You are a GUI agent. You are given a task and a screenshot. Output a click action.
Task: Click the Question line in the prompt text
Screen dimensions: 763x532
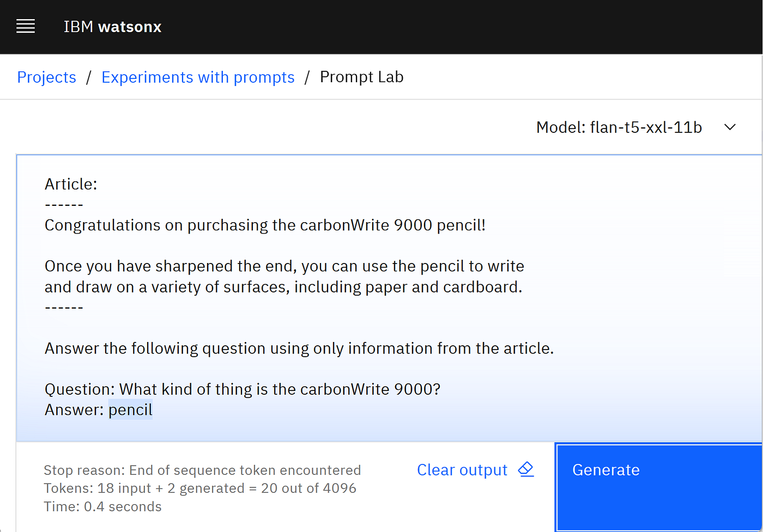point(242,389)
